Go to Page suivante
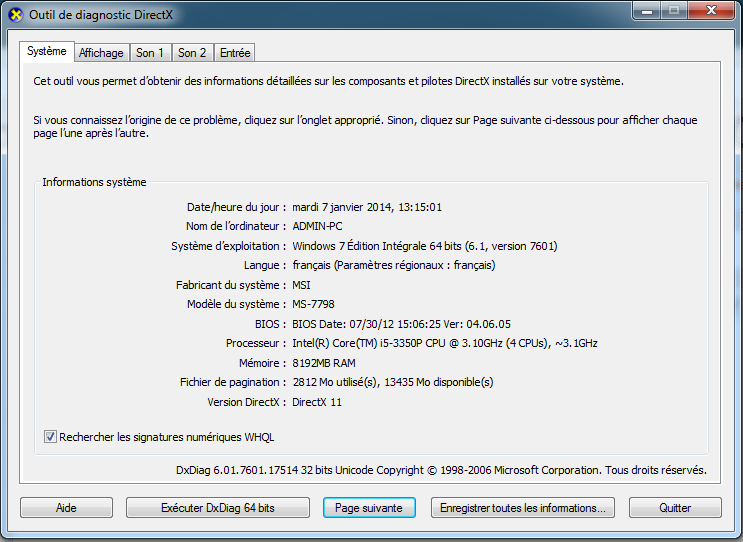 [x=369, y=508]
